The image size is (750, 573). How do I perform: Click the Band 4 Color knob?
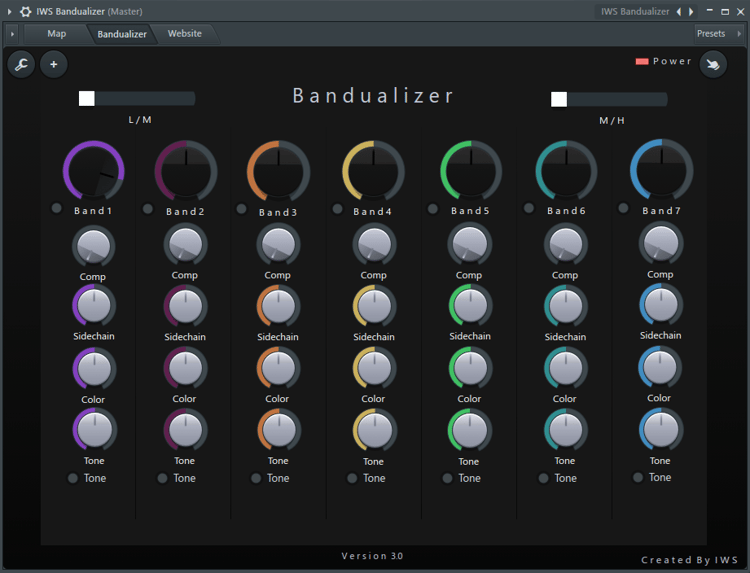tap(375, 368)
